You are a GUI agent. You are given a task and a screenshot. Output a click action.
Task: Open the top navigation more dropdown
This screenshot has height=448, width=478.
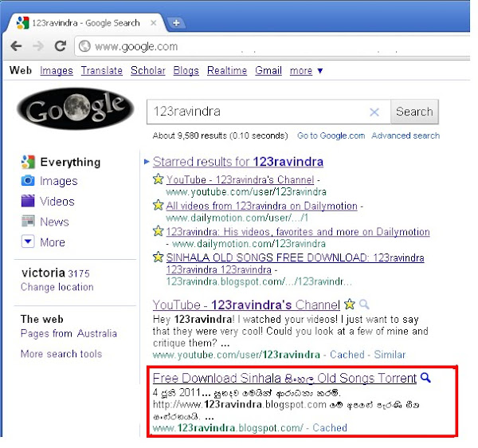(306, 71)
